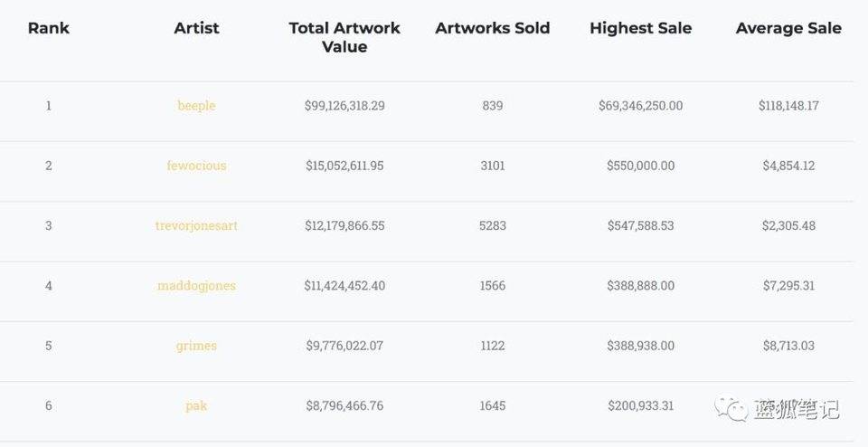Open the fewocious artist profile
This screenshot has width=868, height=447.
[196, 166]
